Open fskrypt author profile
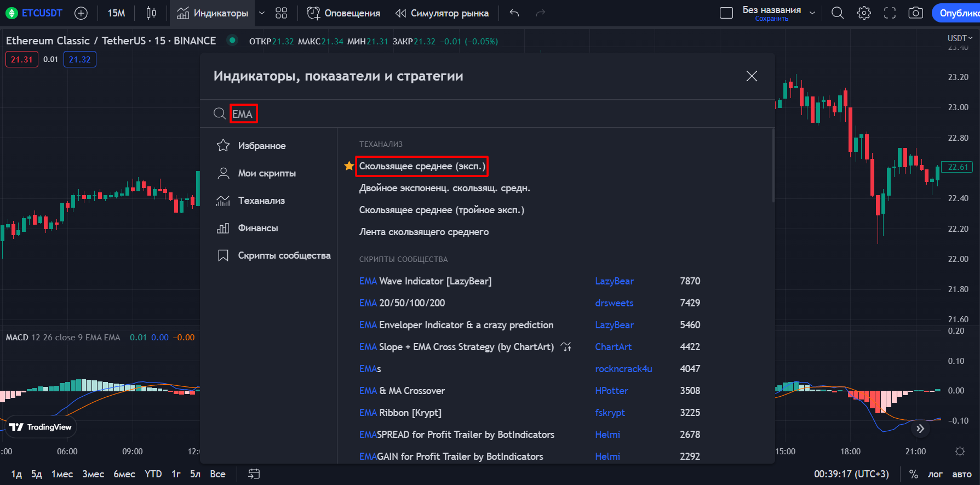The height and width of the screenshot is (485, 980). [610, 413]
